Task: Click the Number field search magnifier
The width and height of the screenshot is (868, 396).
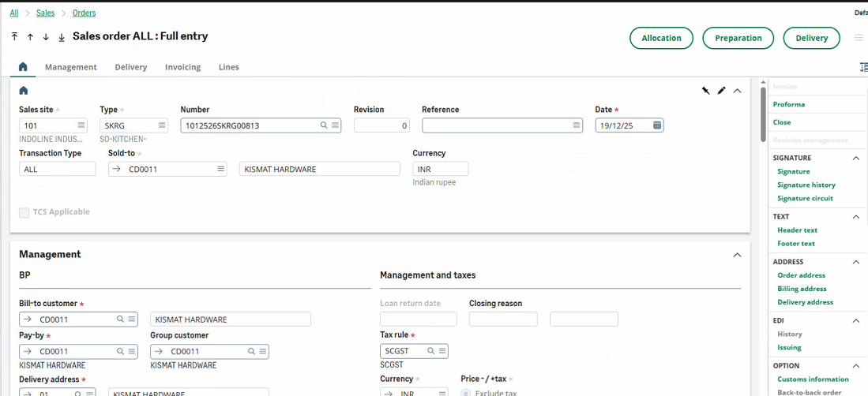Action: point(325,125)
